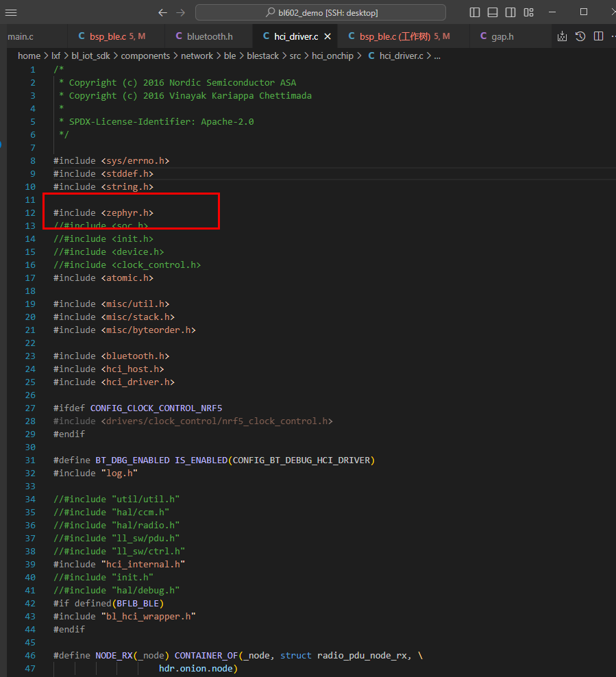Open the customize layout icon

click(528, 12)
